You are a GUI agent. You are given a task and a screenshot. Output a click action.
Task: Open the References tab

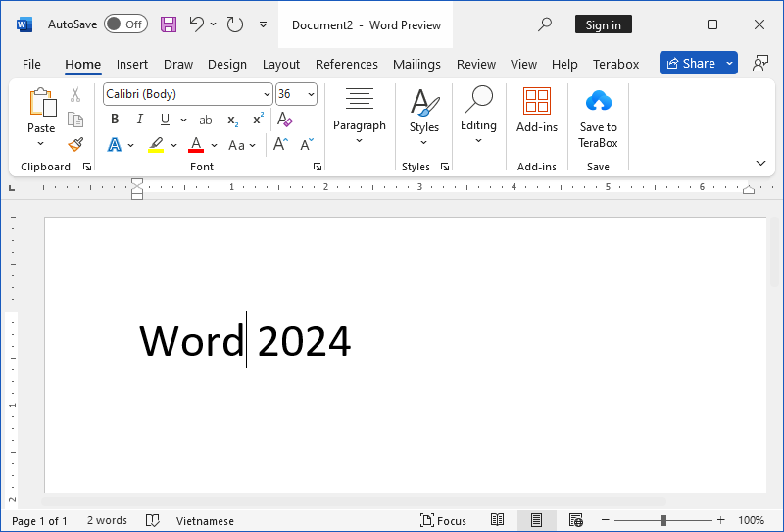coord(346,64)
